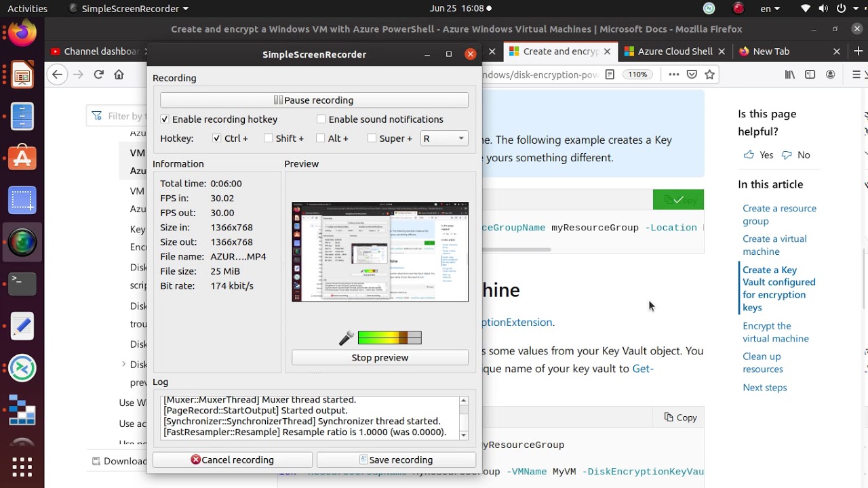Toggle Firefox sidebar icon
This screenshot has height=488, width=868.
(810, 75)
